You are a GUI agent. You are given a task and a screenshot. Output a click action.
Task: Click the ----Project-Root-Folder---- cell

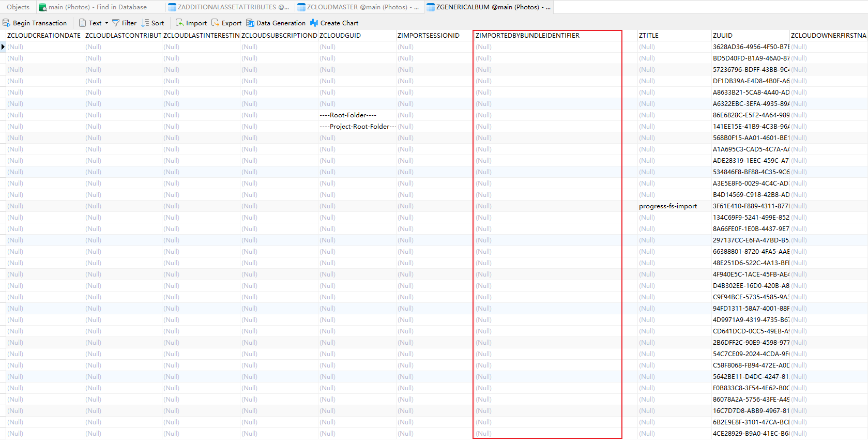tap(357, 127)
